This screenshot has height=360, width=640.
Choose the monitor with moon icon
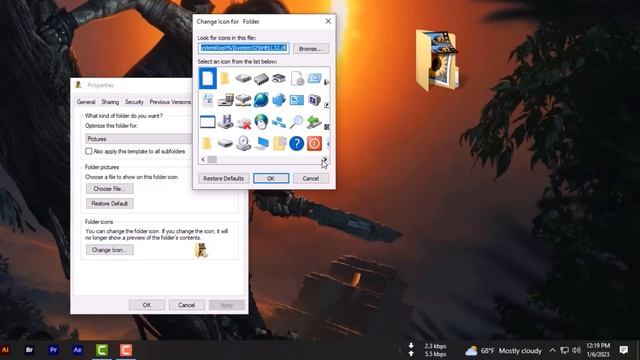click(315, 100)
